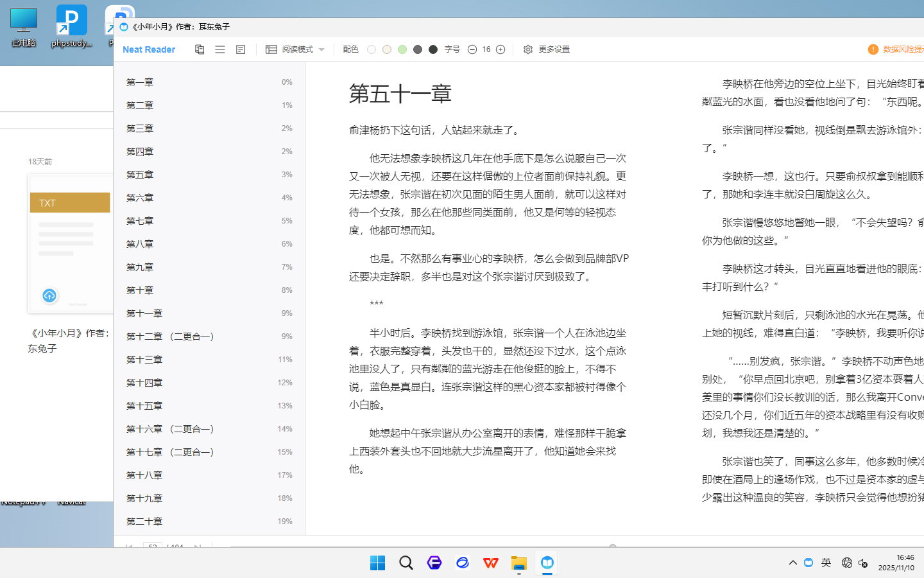
Task: Select the white color scheme
Action: point(372,49)
